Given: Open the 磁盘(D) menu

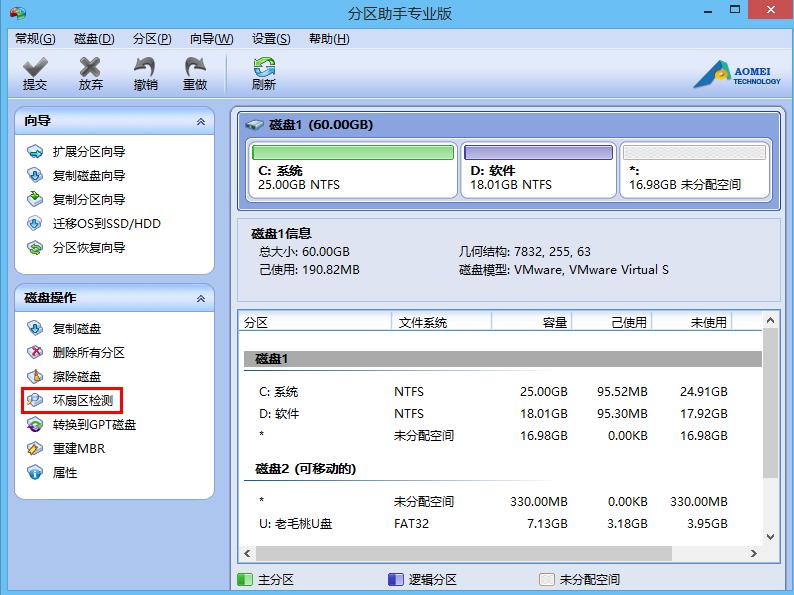Looking at the screenshot, I should (94, 39).
